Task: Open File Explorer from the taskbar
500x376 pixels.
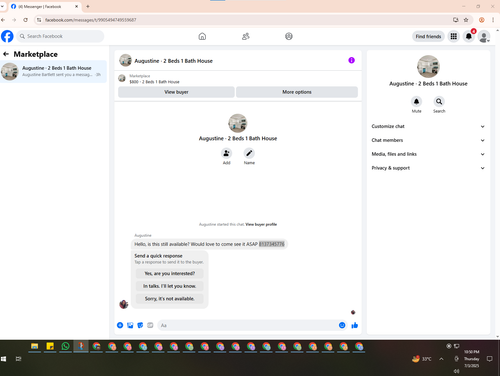Action: (34, 346)
